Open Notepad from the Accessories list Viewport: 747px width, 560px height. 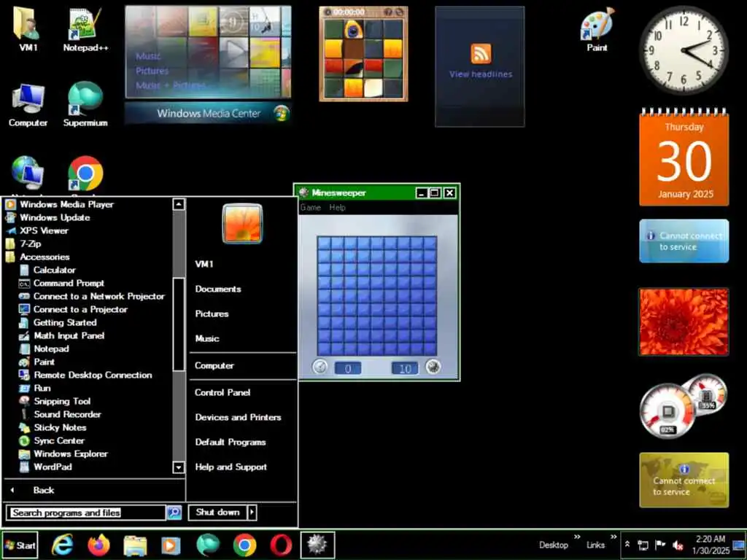coord(44,349)
